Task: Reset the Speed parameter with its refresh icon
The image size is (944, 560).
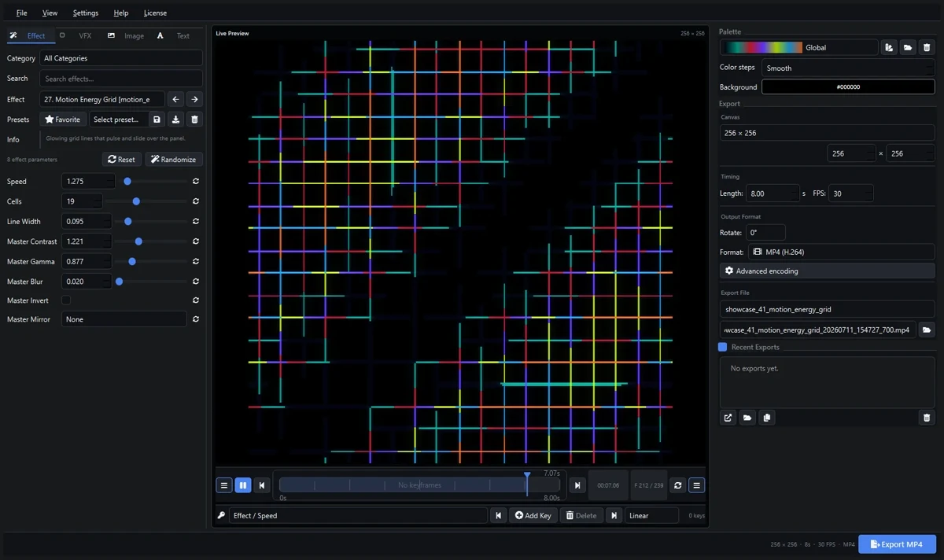Action: 196,182
